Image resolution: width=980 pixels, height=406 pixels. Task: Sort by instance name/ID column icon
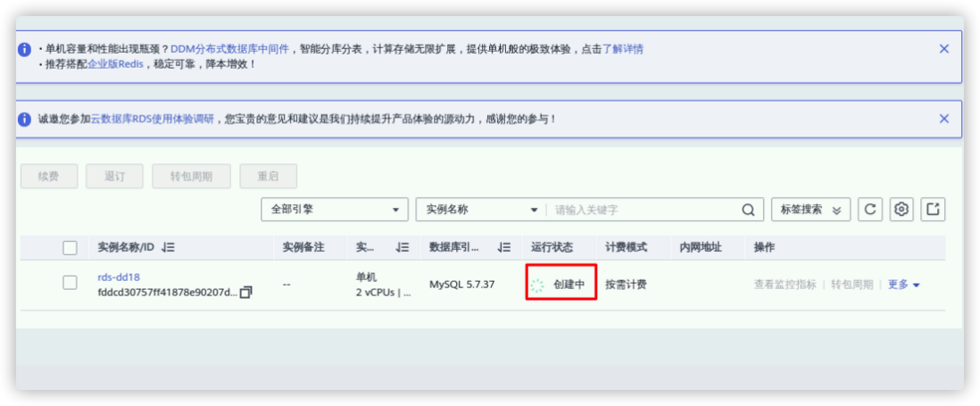coord(168,247)
